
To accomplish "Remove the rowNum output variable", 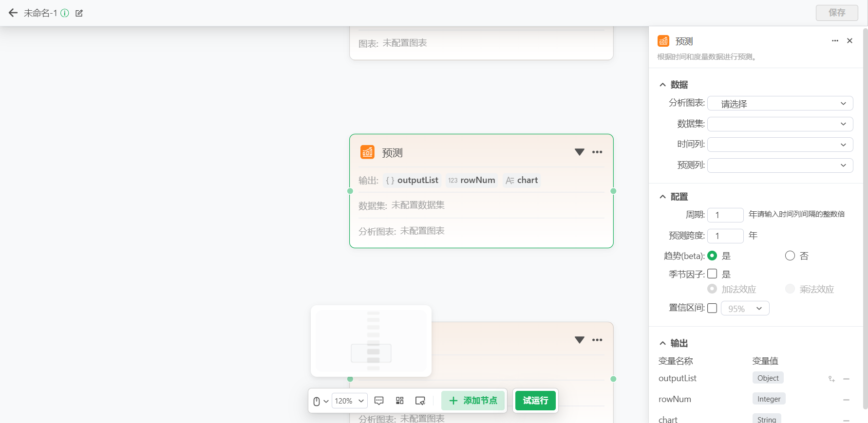I will pyautogui.click(x=846, y=400).
